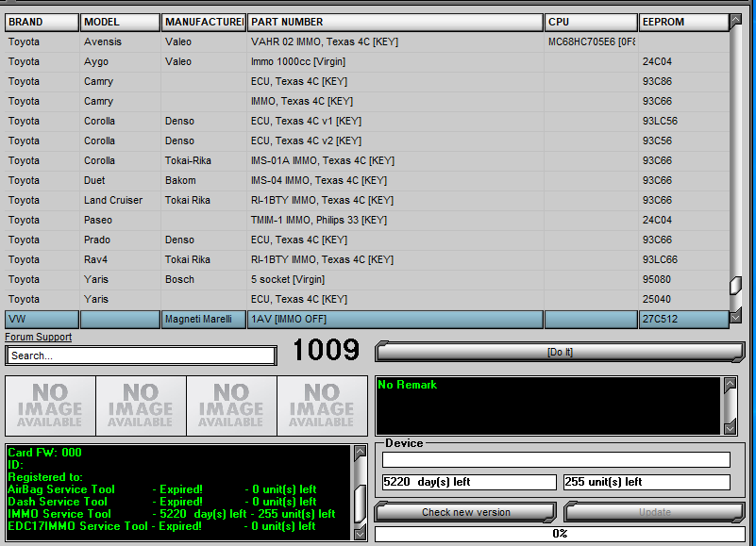This screenshot has height=546, width=756.
Task: Click the Remark box scroll up arrow
Action: (x=730, y=385)
